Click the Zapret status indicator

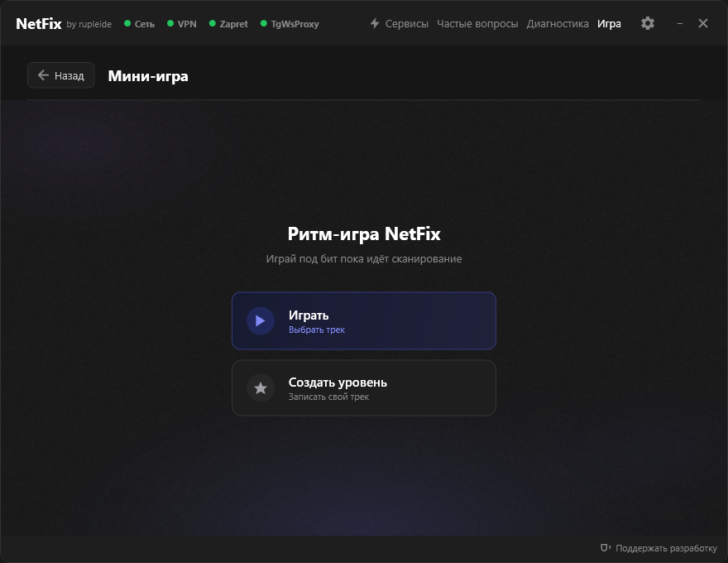[x=228, y=24]
